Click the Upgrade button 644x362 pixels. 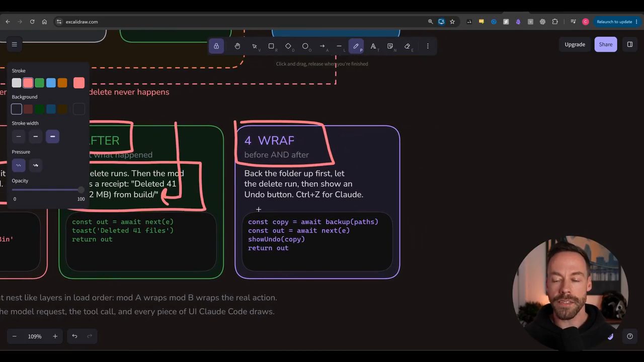pos(575,44)
